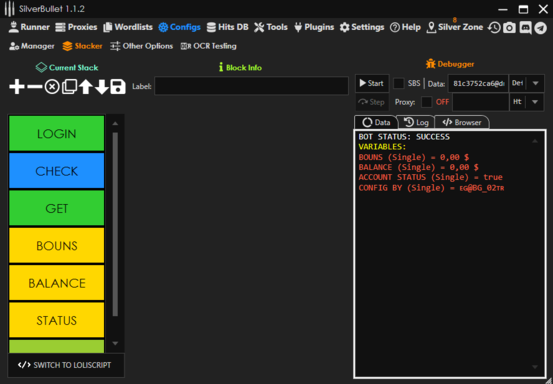Open the history clock icon
Screen dimensions: 553x384
tap(494, 28)
